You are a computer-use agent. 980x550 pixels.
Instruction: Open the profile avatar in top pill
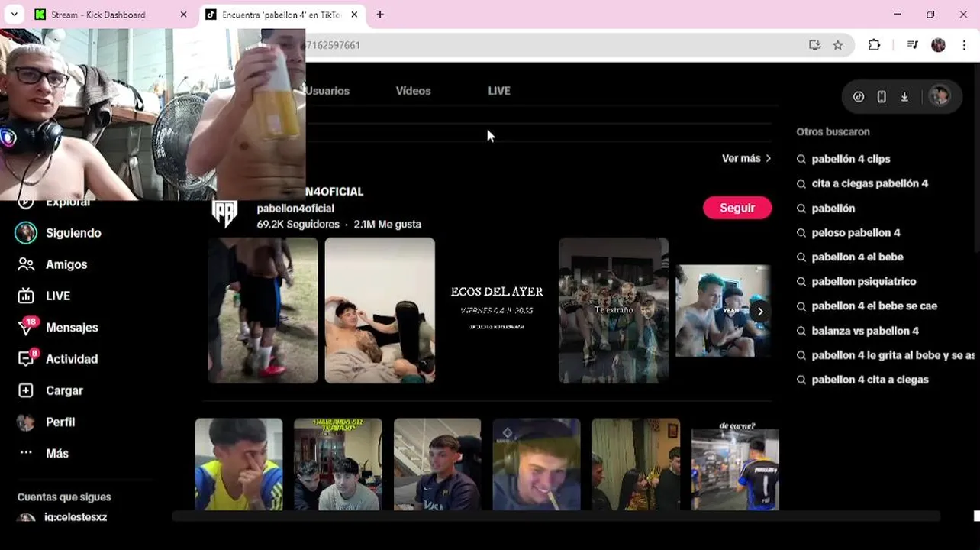coord(939,96)
